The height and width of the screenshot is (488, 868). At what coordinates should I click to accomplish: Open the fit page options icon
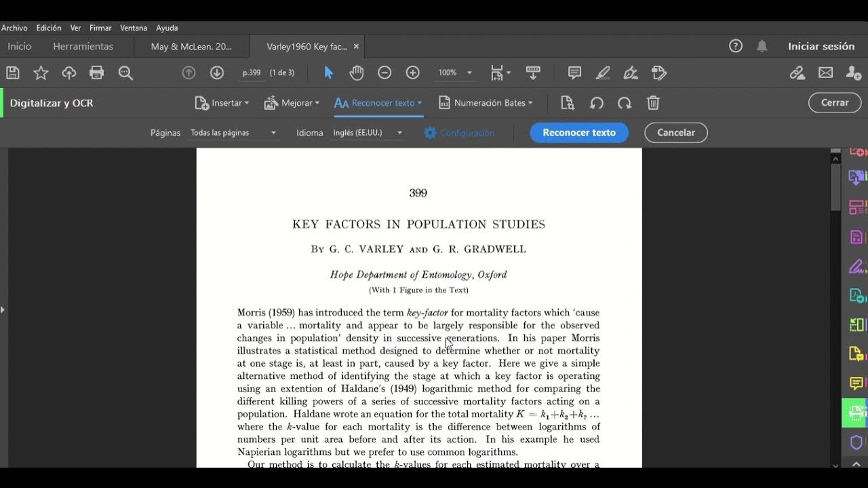coord(500,73)
